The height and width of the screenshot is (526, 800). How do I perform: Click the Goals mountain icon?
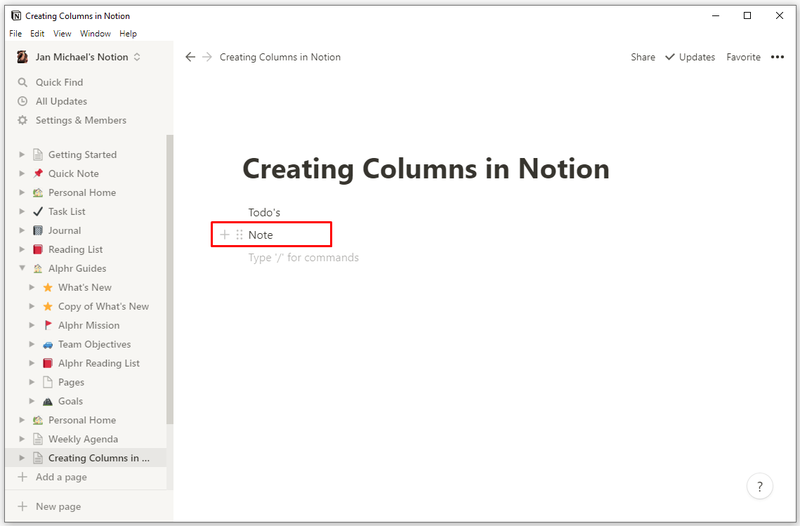click(x=48, y=401)
